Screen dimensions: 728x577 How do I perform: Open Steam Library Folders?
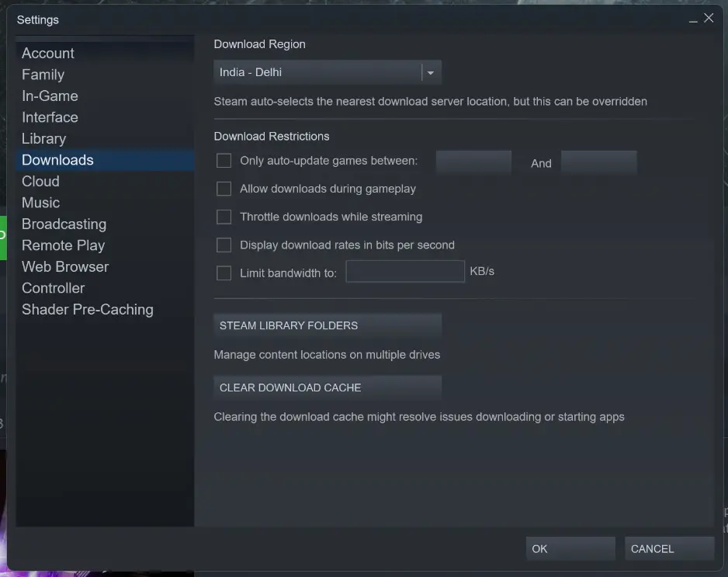coord(327,325)
